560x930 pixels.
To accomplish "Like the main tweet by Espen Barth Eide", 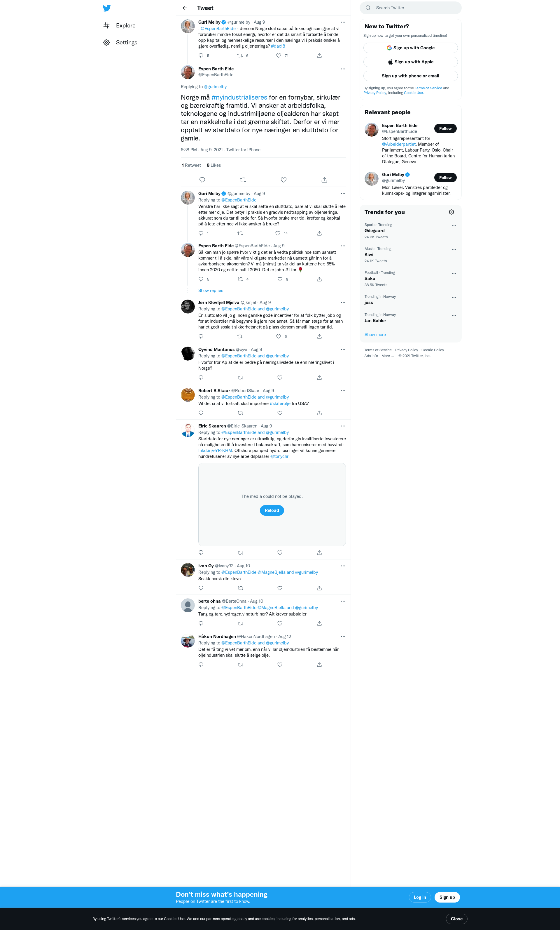I will tap(283, 180).
